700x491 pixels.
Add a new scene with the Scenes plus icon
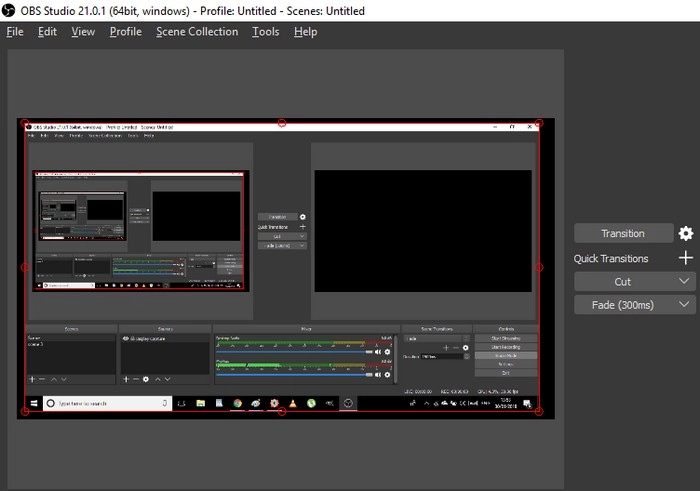click(x=32, y=379)
